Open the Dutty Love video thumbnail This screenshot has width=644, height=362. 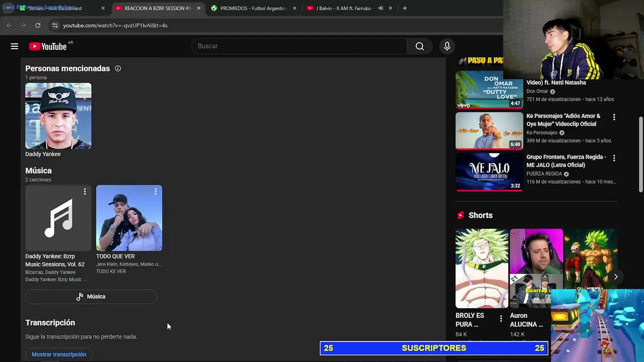(x=489, y=89)
